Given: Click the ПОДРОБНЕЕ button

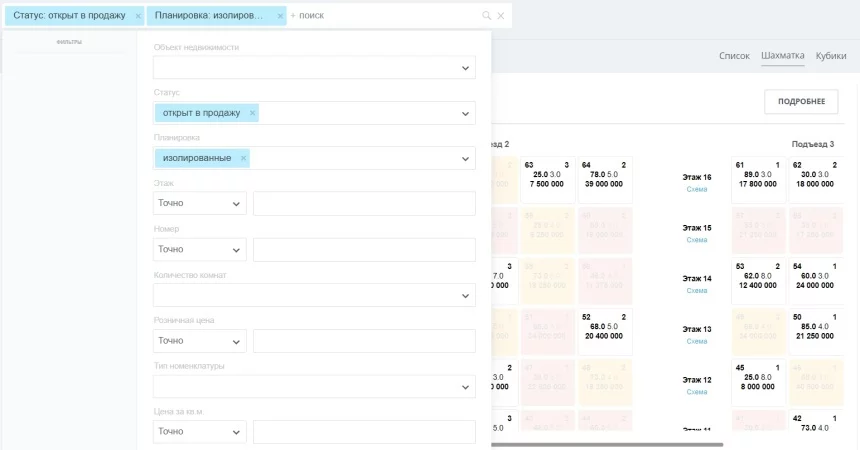Looking at the screenshot, I should pyautogui.click(x=801, y=102).
